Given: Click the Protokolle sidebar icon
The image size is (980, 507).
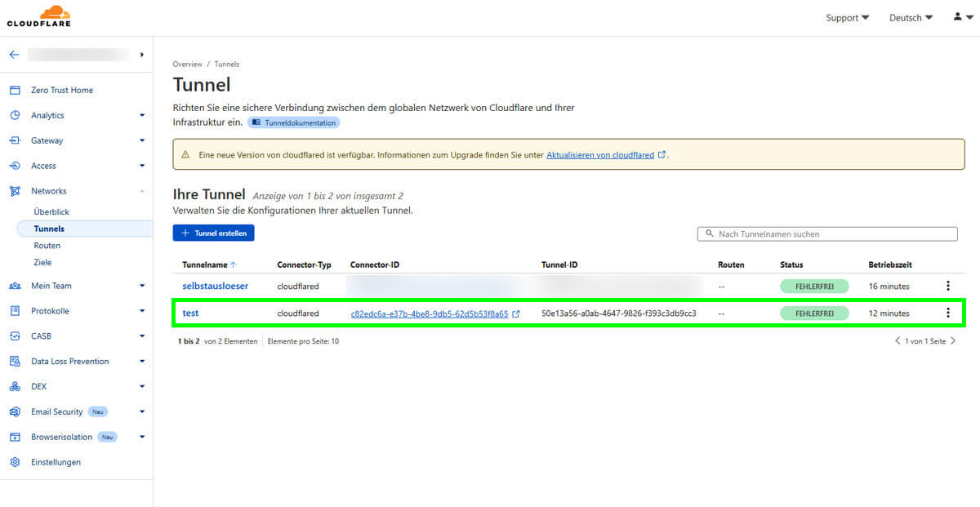Looking at the screenshot, I should (15, 311).
